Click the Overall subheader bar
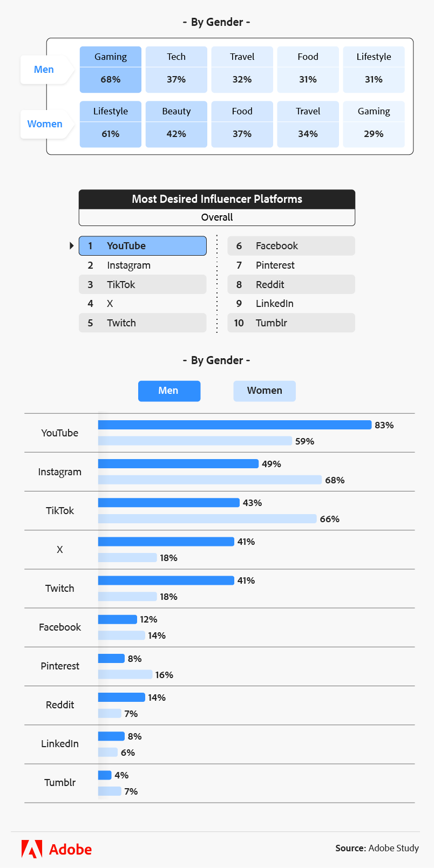The image size is (434, 868). (217, 217)
